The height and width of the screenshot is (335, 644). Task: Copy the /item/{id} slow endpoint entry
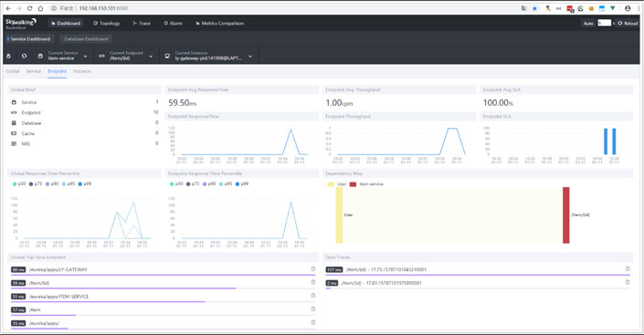[313, 282]
